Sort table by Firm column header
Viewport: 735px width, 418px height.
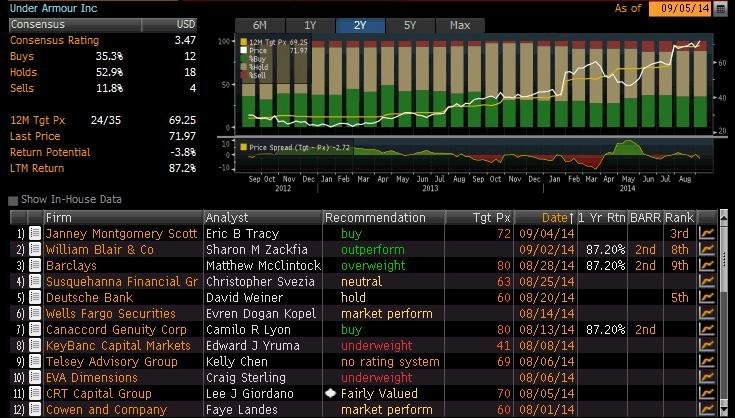click(x=123, y=217)
